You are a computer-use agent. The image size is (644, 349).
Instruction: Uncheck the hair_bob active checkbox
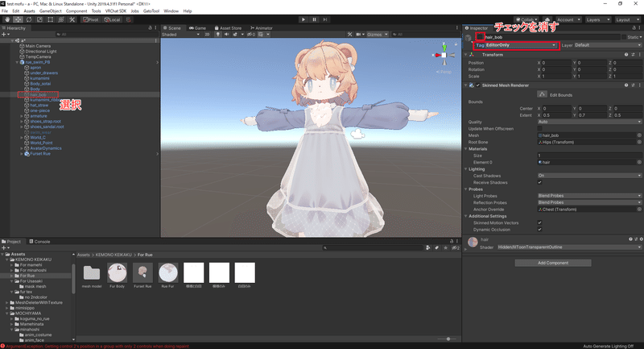479,37
